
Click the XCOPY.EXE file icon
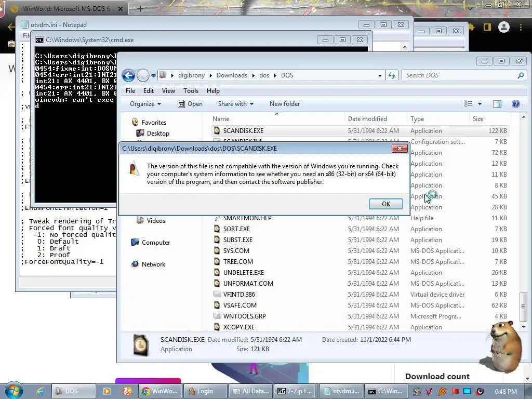(x=217, y=327)
